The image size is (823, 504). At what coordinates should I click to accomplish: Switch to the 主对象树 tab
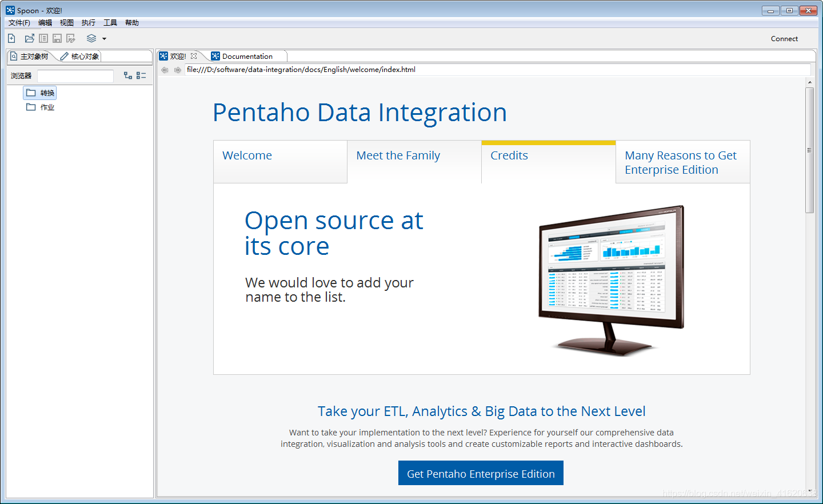point(30,56)
